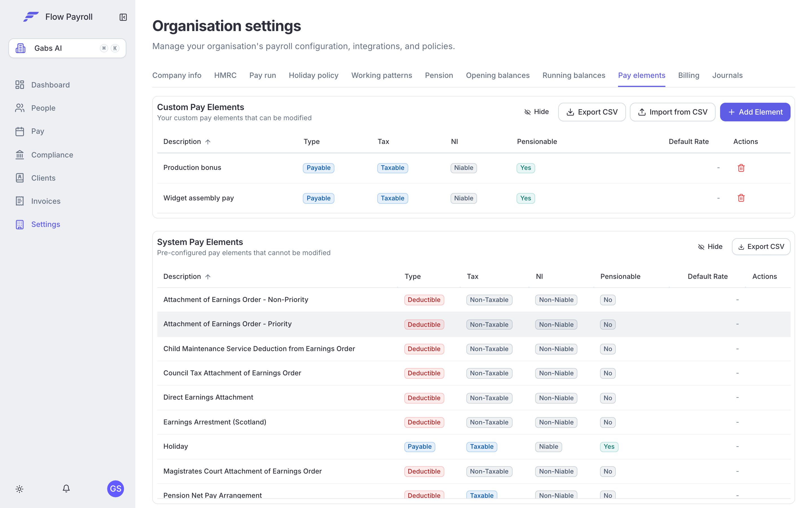Switch to Running balances tab
This screenshot has height=508, width=812.
574,75
